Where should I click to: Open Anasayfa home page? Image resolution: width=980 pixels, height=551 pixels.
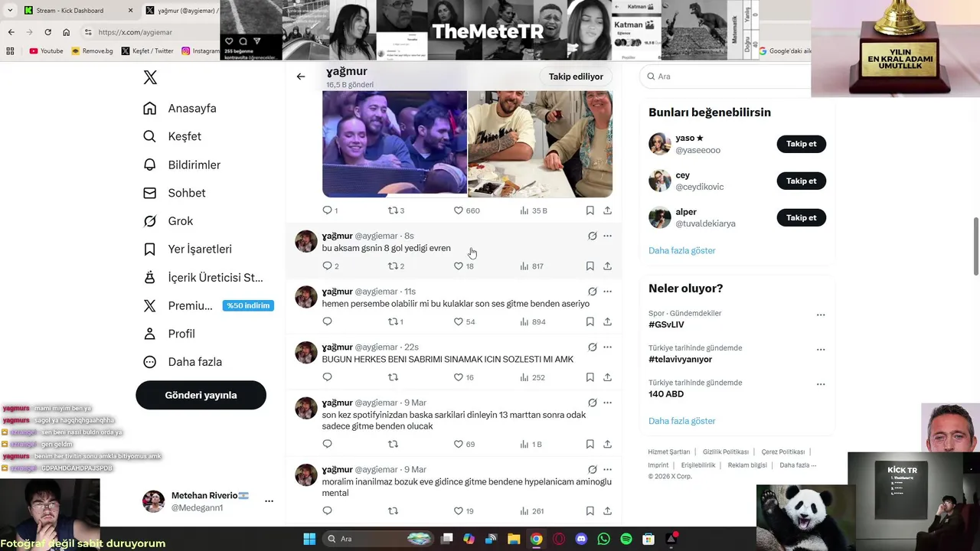click(180, 109)
